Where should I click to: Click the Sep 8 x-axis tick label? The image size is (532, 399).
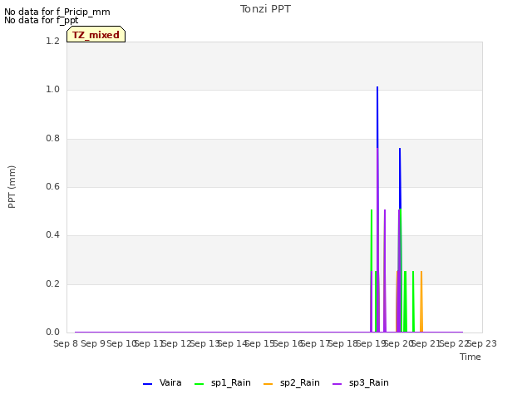coord(66,343)
